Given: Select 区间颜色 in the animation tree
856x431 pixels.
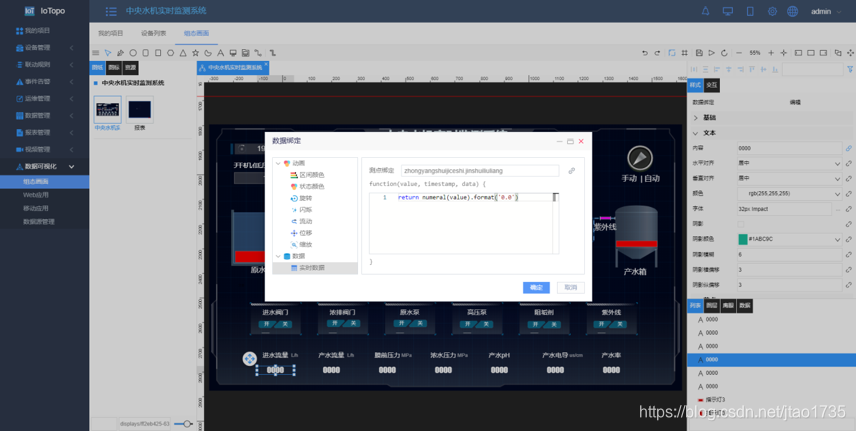Looking at the screenshot, I should (x=312, y=175).
